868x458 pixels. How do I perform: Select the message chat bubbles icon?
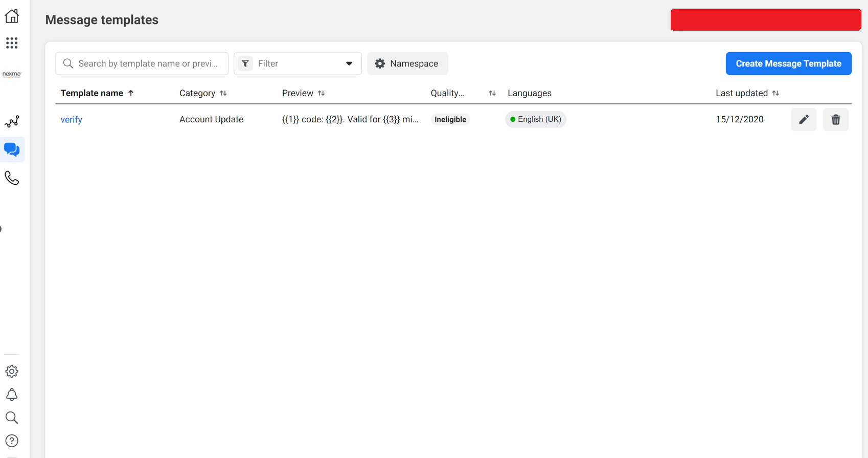pos(12,149)
